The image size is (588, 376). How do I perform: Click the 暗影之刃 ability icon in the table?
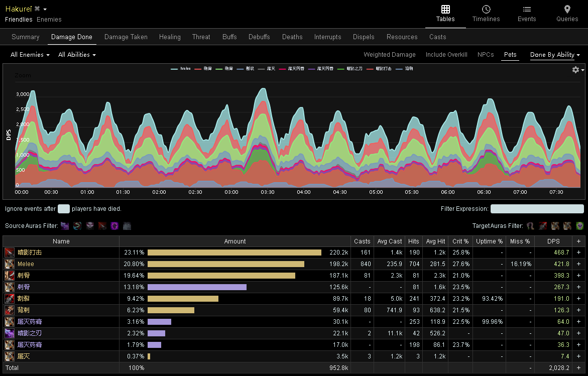(x=10, y=333)
